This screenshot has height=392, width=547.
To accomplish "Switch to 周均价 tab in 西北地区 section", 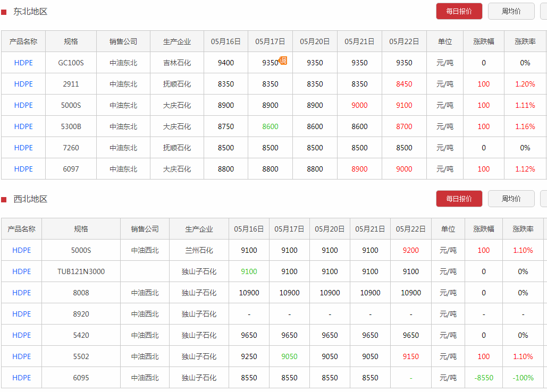I will [511, 199].
